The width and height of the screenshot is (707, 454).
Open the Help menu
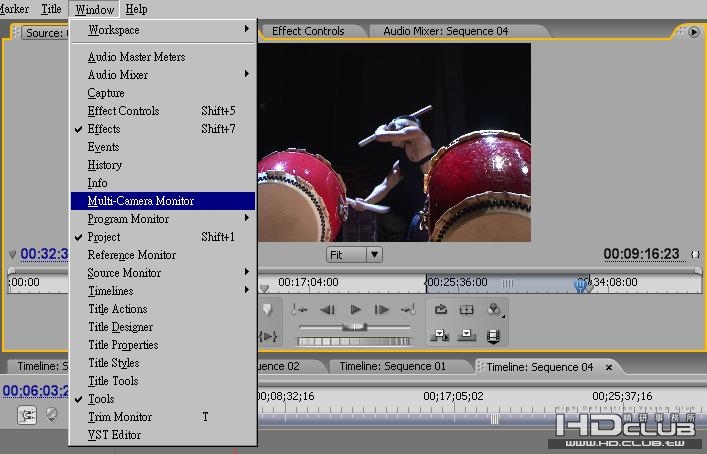coord(136,9)
